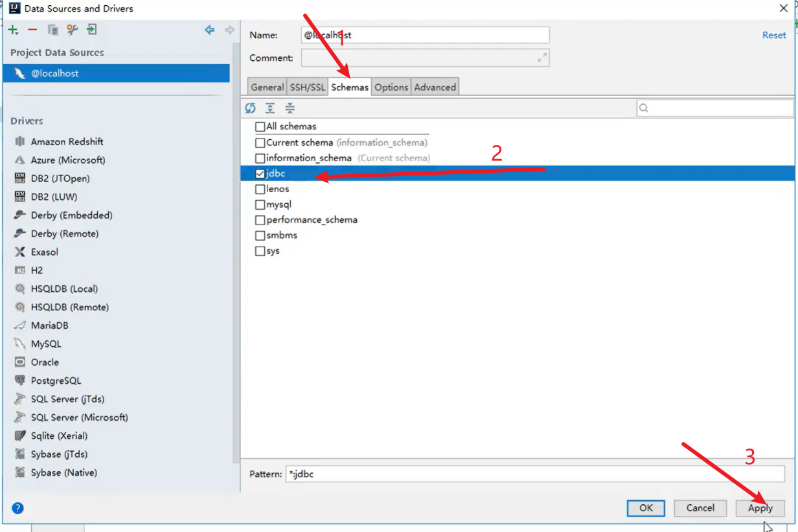The image size is (798, 532).
Task: Uncheck the jdbc schema checkbox
Action: [x=260, y=173]
